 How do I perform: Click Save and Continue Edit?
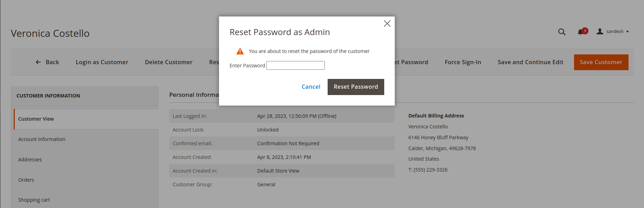(x=530, y=62)
